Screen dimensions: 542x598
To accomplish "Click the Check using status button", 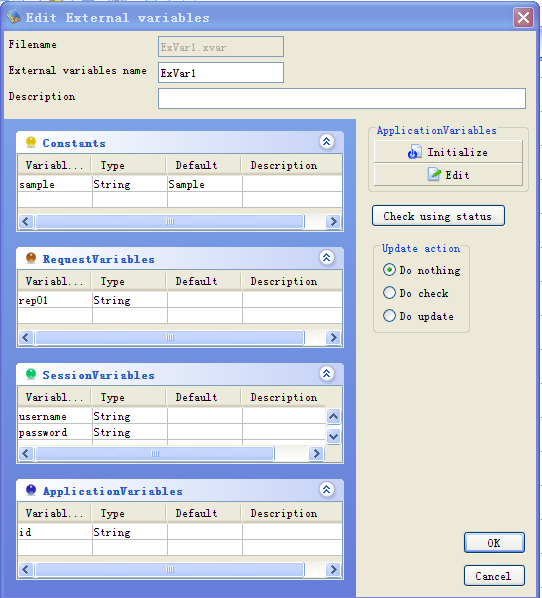I will coord(438,216).
